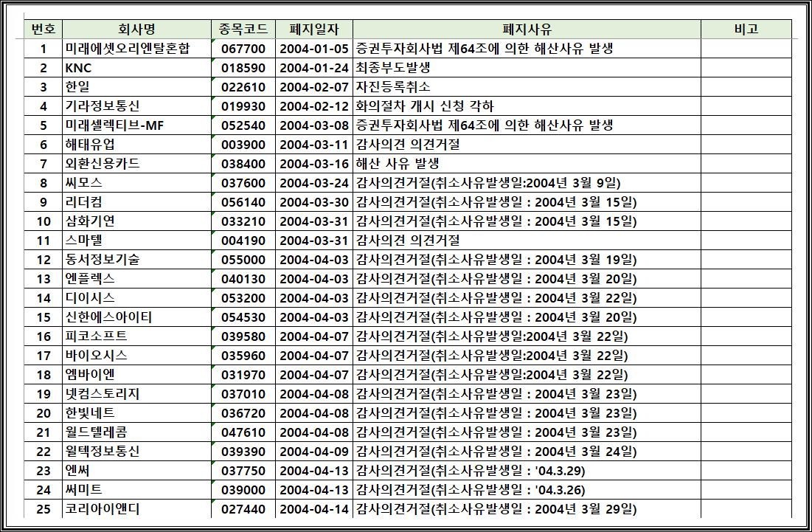
Task: Click the KNC company name cell
Action: (x=136, y=68)
